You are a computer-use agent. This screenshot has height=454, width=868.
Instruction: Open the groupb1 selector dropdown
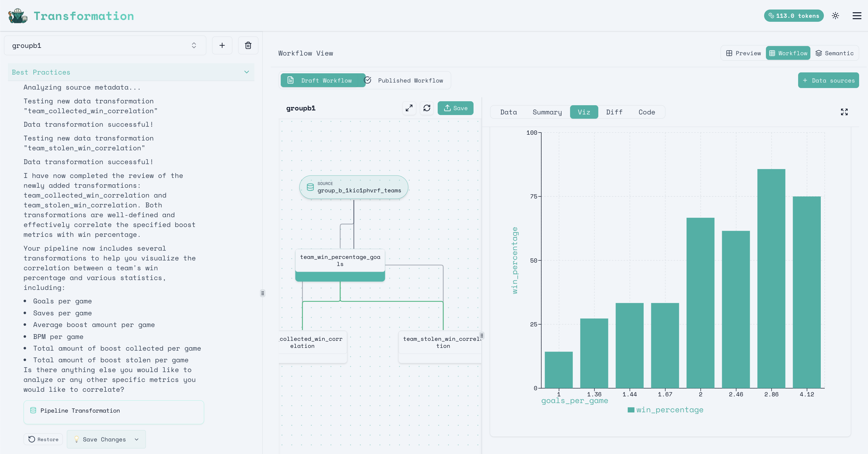pos(105,45)
